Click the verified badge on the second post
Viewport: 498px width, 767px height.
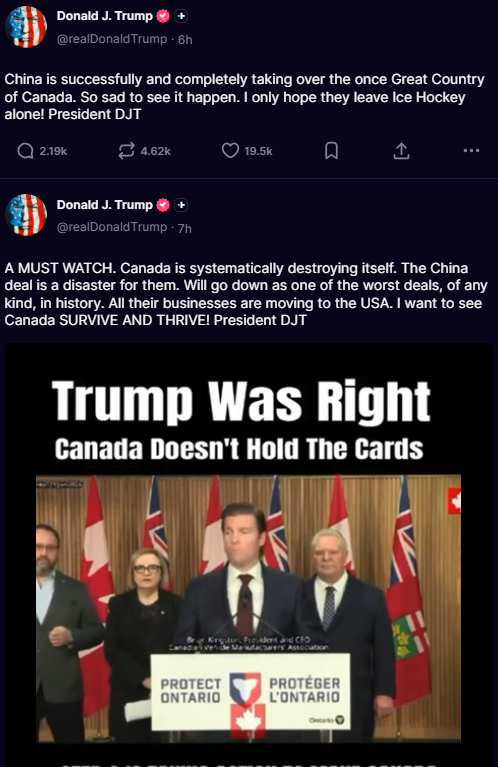pyautogui.click(x=163, y=205)
